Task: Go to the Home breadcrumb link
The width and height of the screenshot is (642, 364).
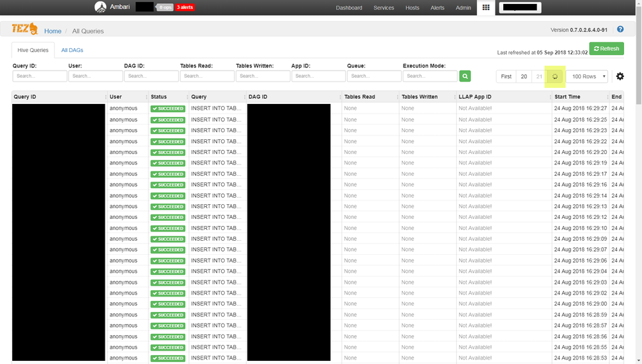Action: 53,31
